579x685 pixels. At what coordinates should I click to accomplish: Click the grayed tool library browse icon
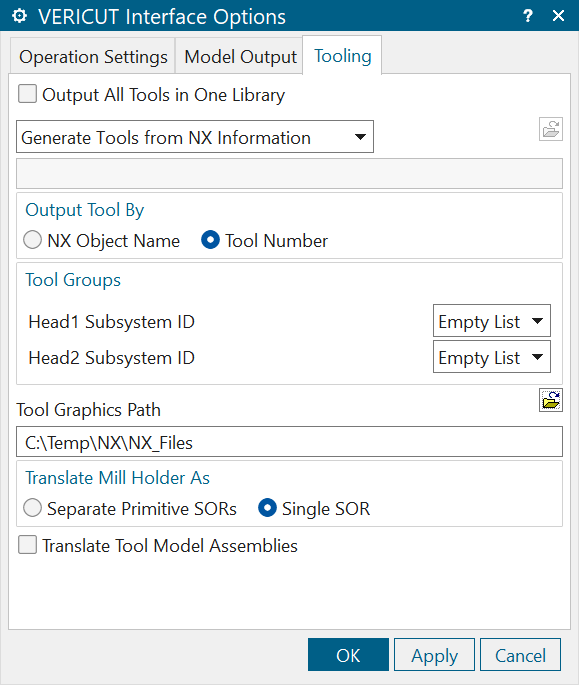(551, 129)
